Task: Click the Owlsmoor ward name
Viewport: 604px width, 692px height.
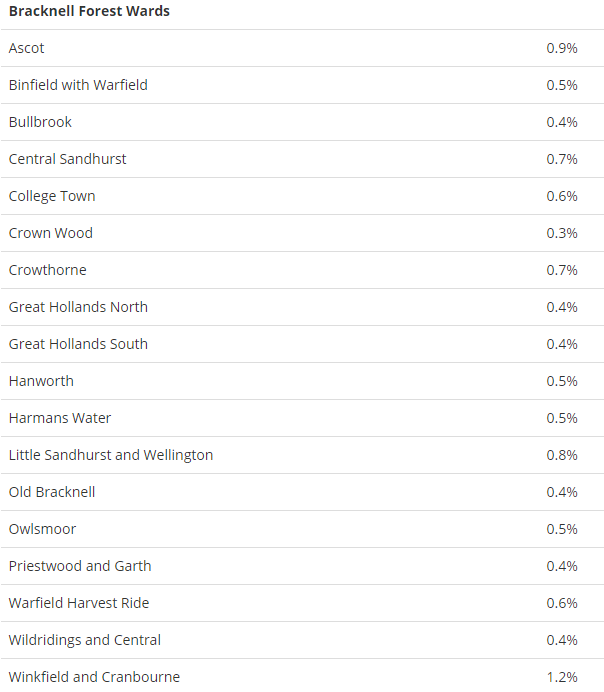Action: click(42, 529)
